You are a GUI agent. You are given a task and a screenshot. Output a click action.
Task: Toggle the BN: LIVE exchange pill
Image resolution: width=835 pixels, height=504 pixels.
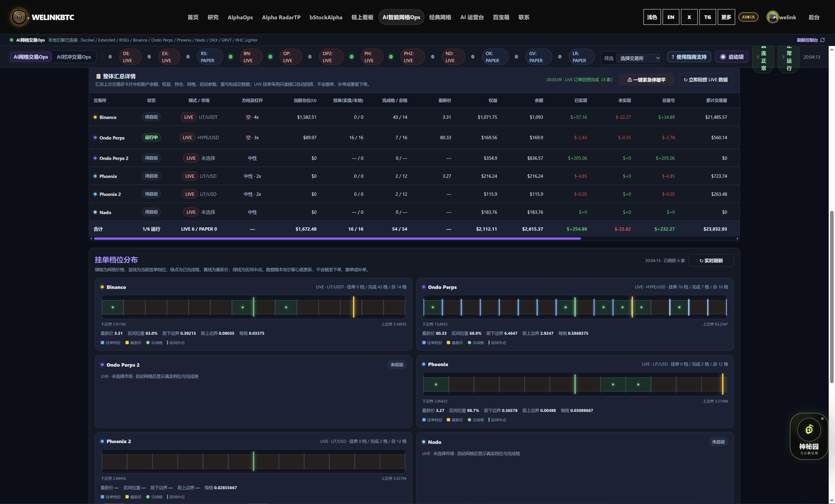pos(251,57)
